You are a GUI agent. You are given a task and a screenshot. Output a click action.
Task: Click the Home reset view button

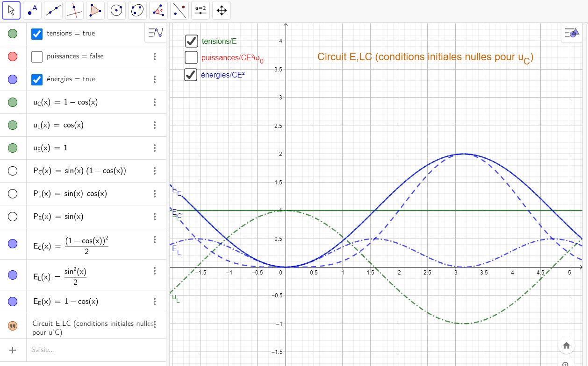(x=566, y=345)
